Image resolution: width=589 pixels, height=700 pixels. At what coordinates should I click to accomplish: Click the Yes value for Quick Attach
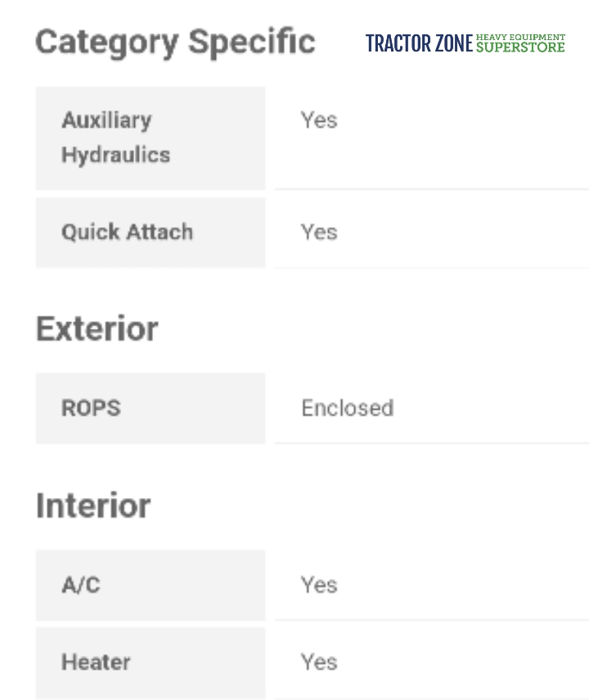pos(319,232)
